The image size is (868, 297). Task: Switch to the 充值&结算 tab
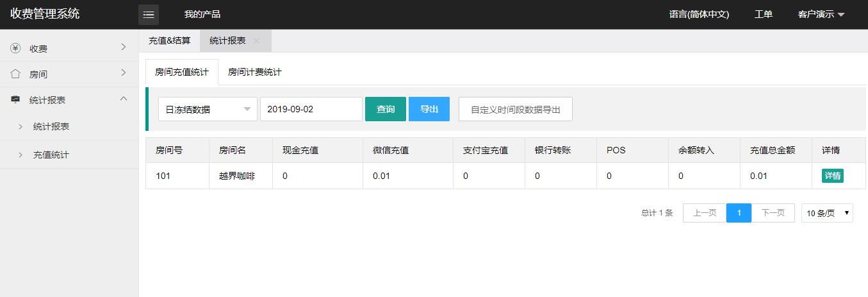(x=169, y=40)
